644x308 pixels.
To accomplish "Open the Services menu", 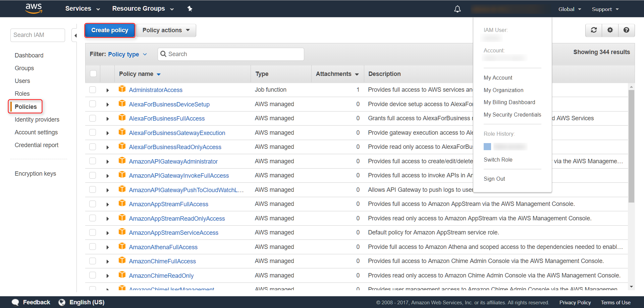I will coord(83,9).
